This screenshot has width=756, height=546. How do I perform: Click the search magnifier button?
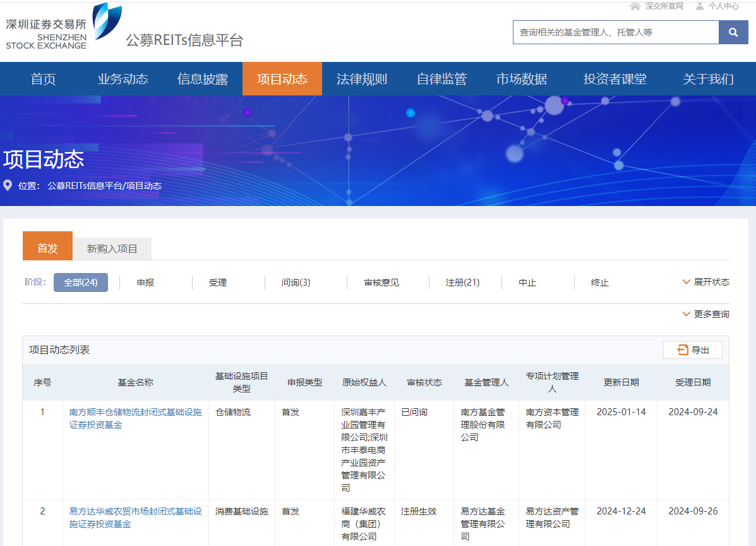pyautogui.click(x=733, y=32)
